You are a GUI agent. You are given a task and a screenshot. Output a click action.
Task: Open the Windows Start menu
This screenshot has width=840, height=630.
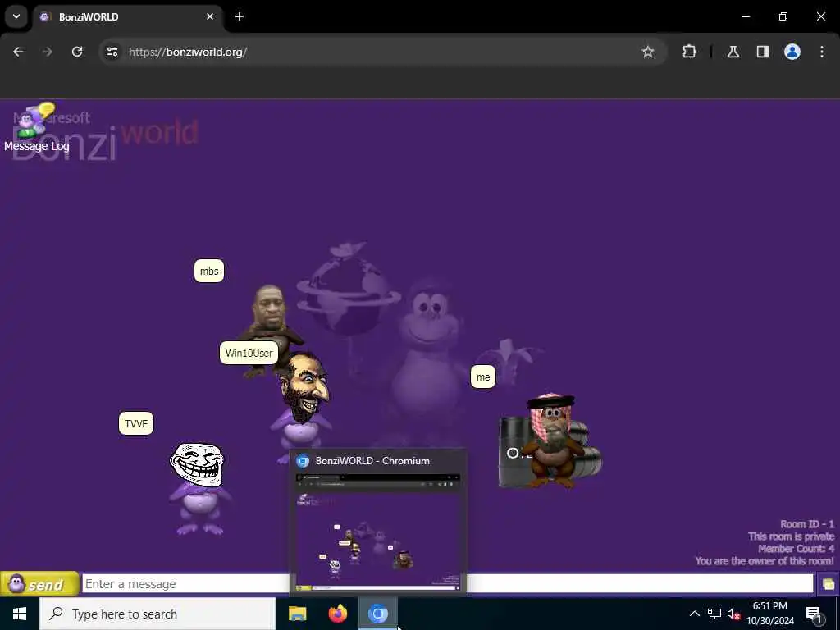tap(20, 614)
